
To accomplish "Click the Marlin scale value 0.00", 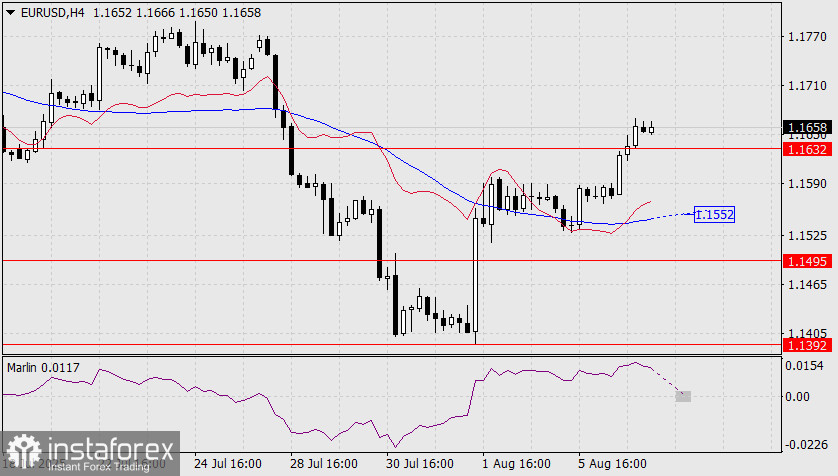I will (797, 396).
